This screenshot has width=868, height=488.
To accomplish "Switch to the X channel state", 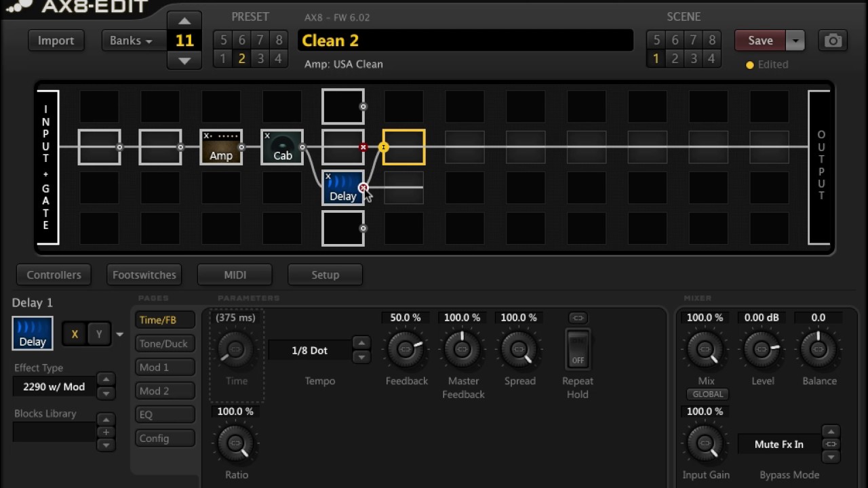I will [75, 333].
